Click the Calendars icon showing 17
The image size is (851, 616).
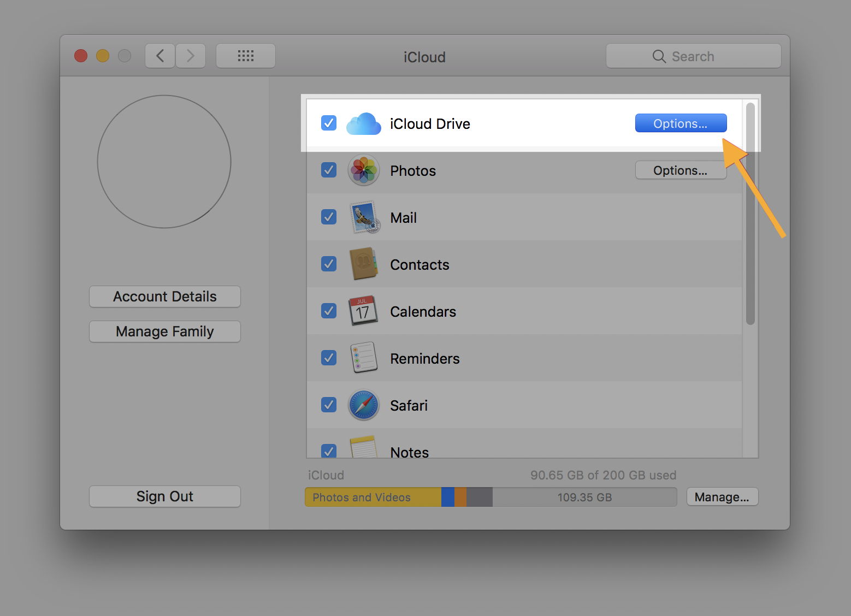[363, 311]
